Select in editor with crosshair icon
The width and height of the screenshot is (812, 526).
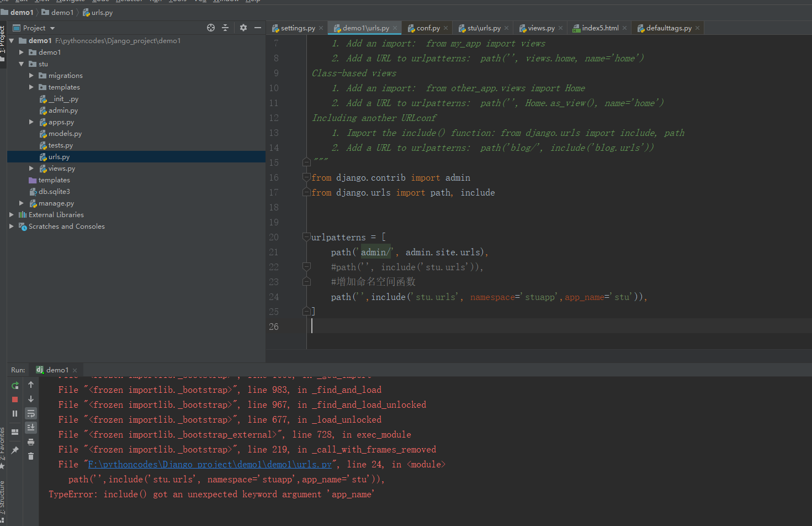tap(210, 28)
